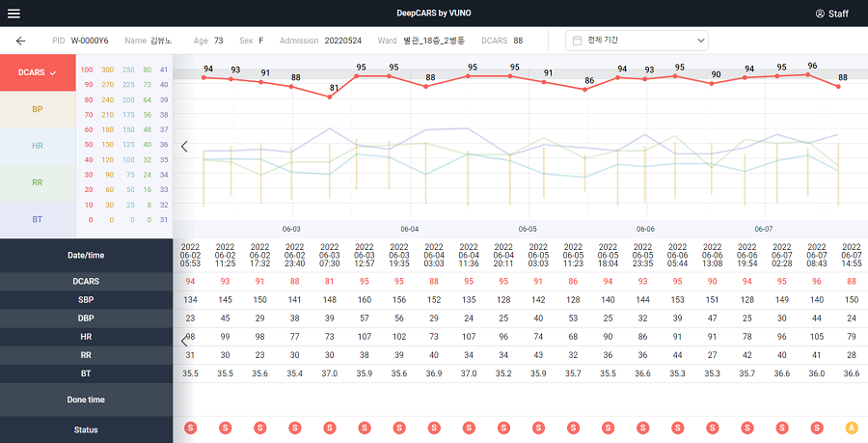Click the DeepCARS by VUNO title

(433, 14)
